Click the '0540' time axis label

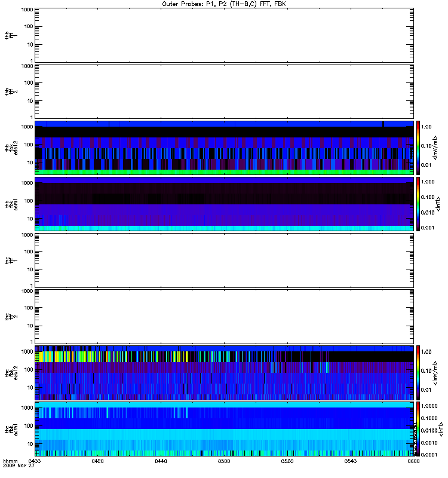tap(351, 461)
